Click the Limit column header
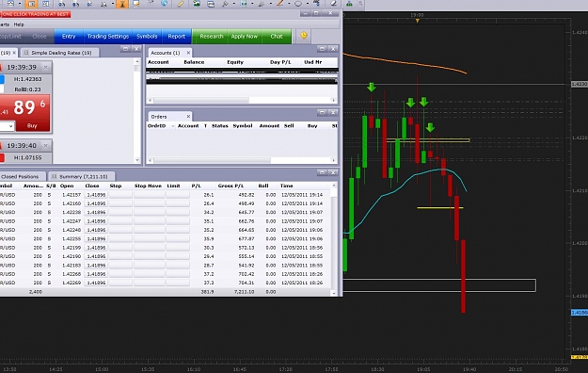Viewport: 588px width, 373px height. 174,186
